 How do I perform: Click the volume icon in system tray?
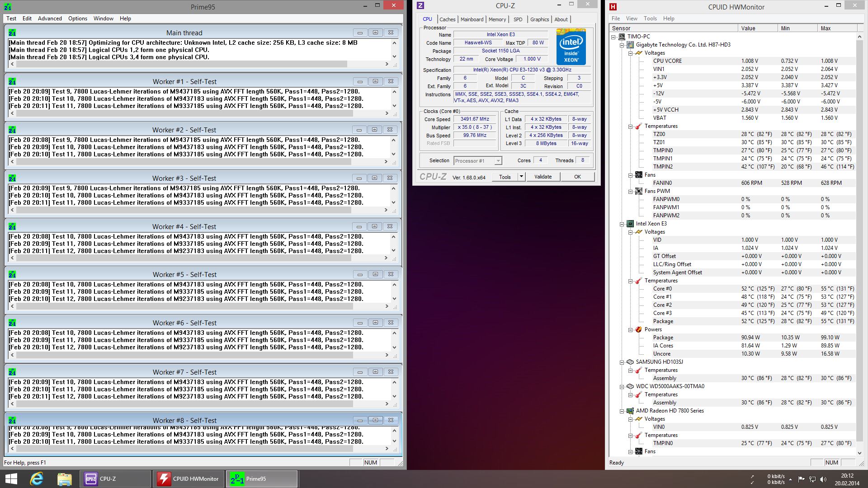[x=823, y=479]
